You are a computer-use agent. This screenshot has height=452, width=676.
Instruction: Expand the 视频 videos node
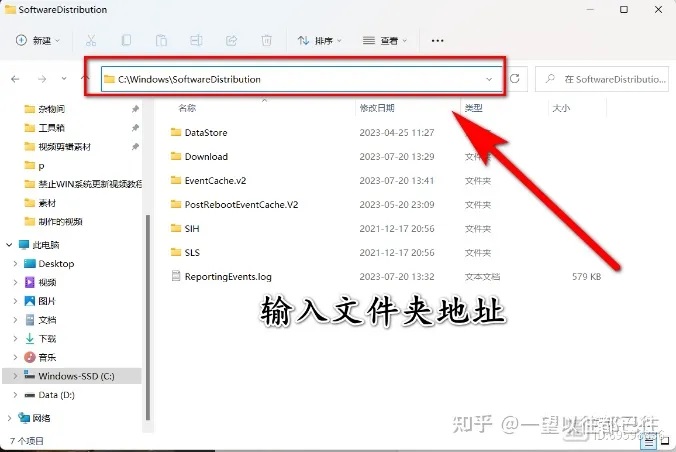15,282
